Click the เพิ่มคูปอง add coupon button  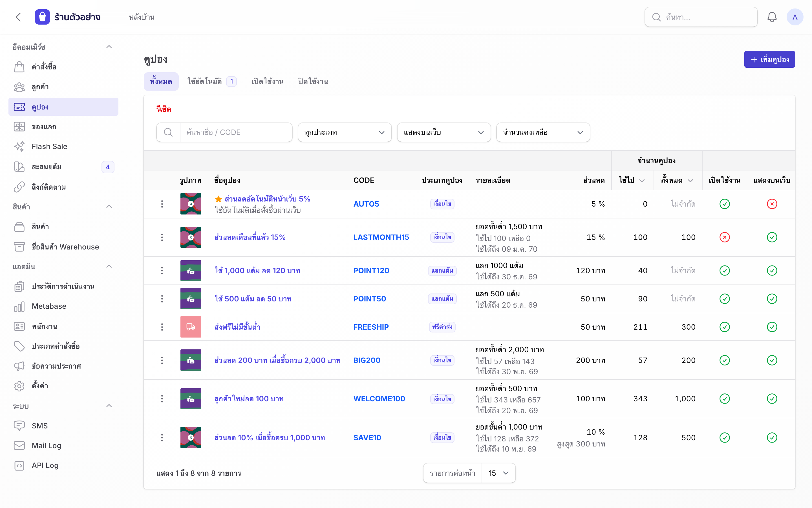coord(769,60)
